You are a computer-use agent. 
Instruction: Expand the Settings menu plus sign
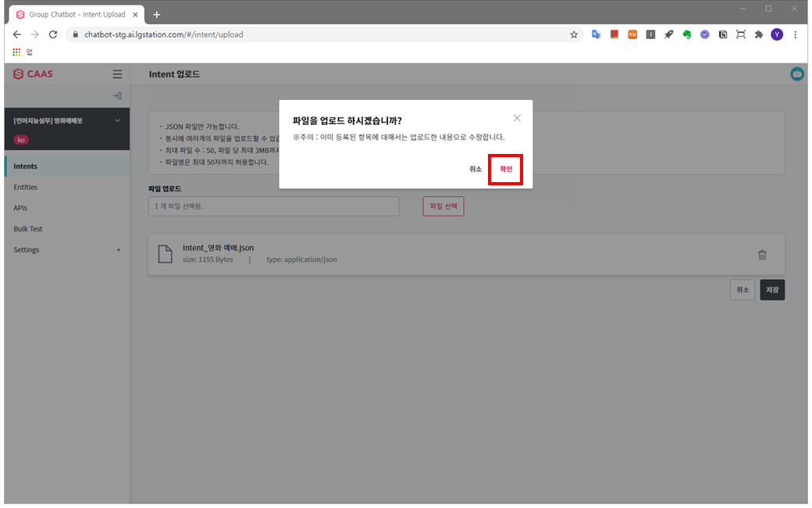click(x=119, y=250)
